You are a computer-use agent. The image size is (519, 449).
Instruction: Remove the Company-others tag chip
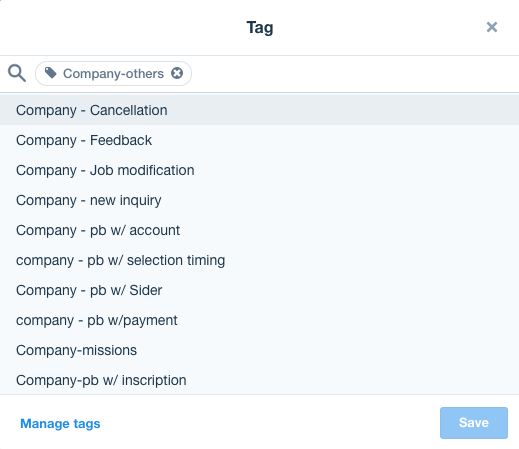[x=177, y=73]
